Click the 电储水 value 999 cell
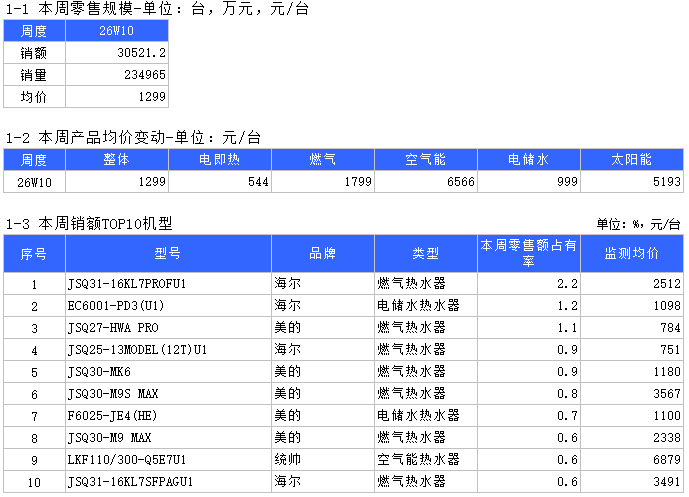 click(x=528, y=182)
